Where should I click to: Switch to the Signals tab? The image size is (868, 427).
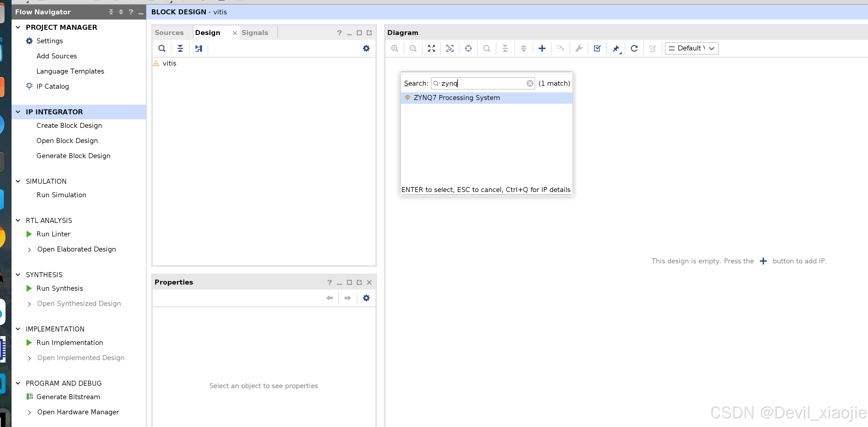[255, 33]
